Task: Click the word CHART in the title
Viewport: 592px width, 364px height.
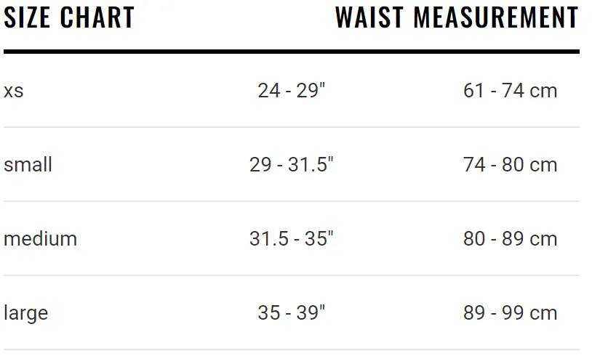Action: (x=97, y=17)
